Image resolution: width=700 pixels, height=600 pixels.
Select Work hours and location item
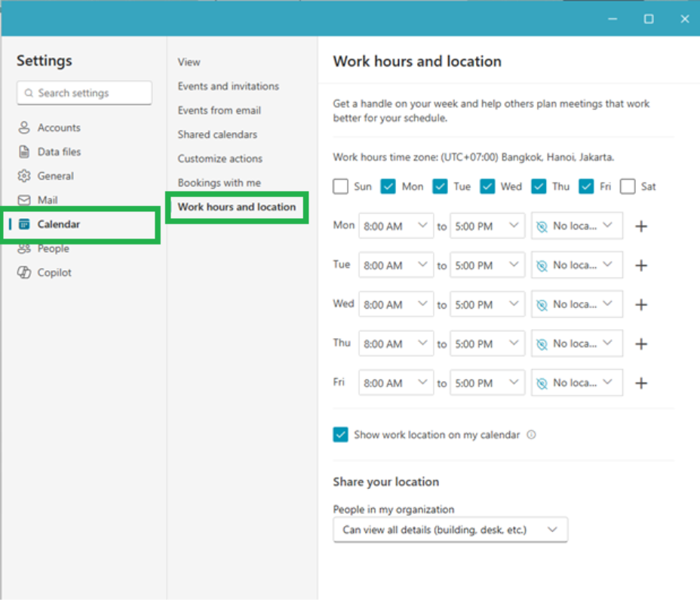tap(237, 207)
